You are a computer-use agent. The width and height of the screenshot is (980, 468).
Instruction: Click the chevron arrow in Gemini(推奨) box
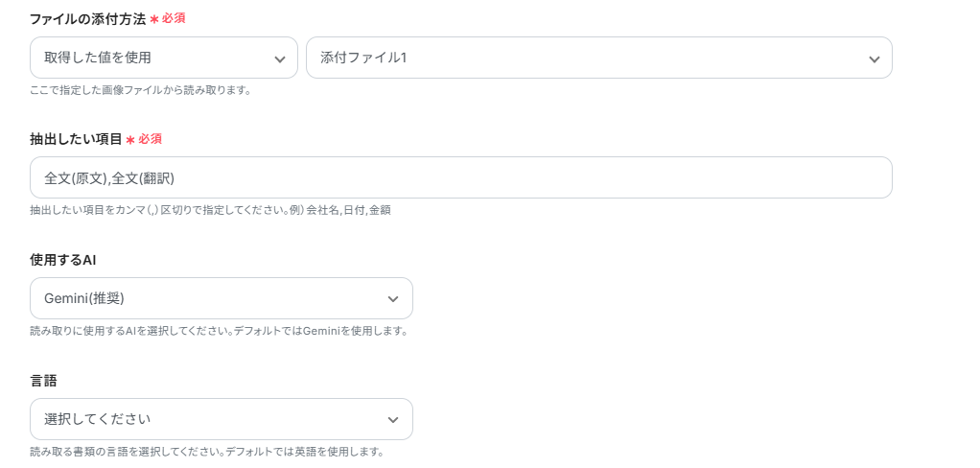392,299
